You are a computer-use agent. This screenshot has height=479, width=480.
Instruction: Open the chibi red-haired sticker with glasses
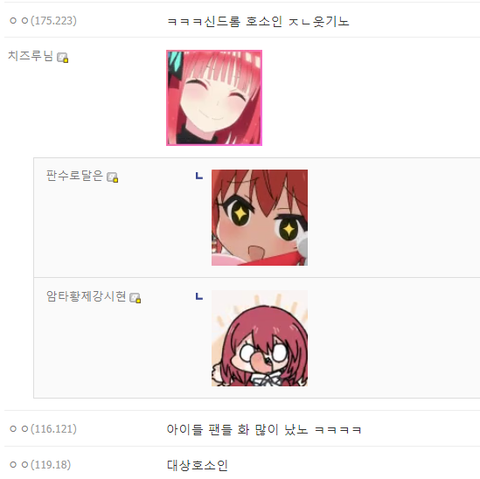pos(260,338)
